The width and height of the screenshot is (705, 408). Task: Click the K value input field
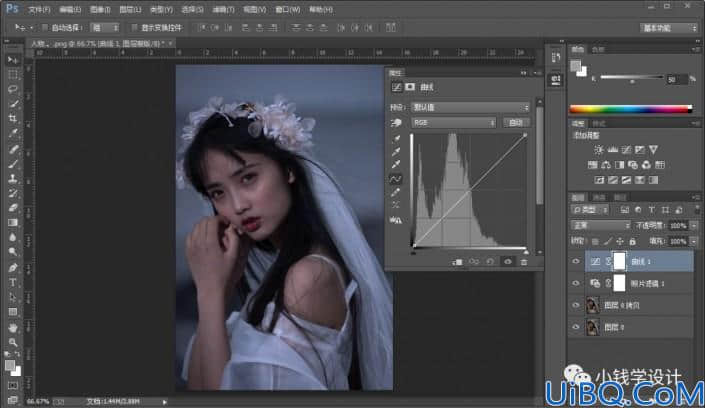point(676,80)
